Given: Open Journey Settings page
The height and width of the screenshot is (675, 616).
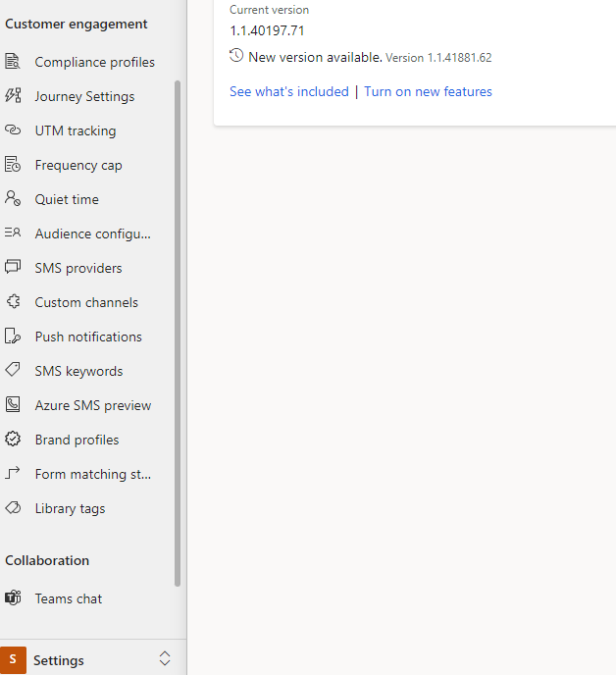Looking at the screenshot, I should tap(86, 96).
